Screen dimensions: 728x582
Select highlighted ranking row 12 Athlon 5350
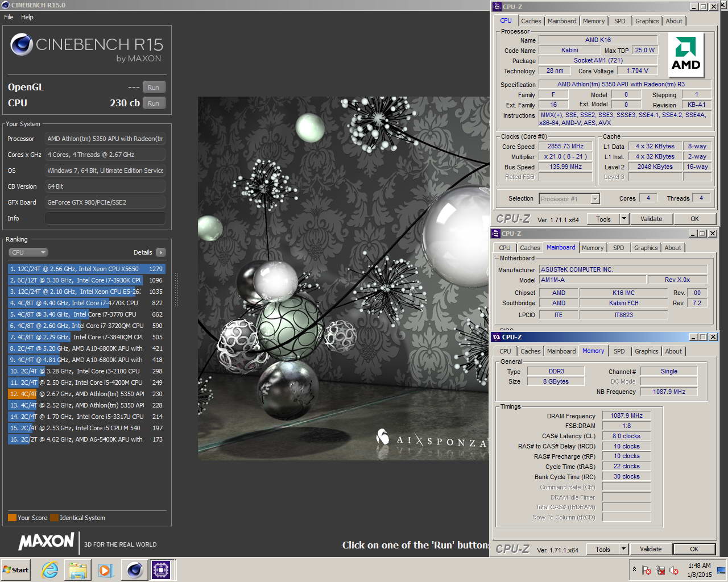pyautogui.click(x=86, y=394)
